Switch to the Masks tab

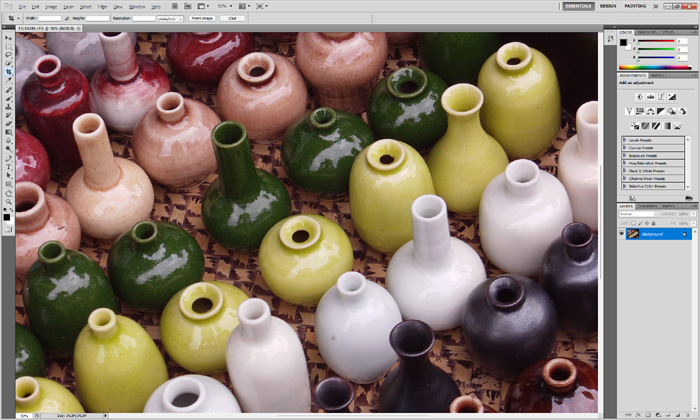tap(657, 75)
